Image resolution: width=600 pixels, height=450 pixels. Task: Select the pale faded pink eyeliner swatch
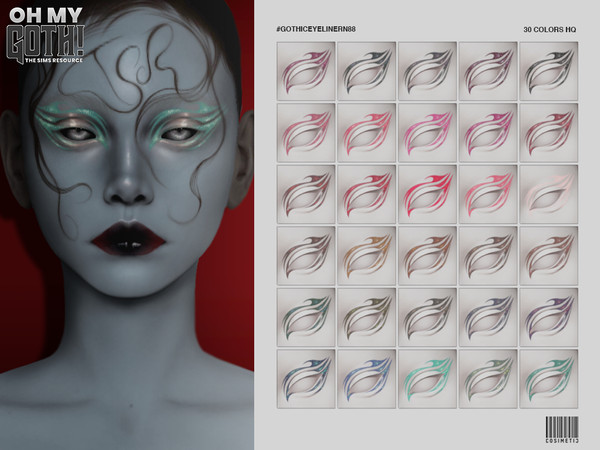(x=550, y=194)
